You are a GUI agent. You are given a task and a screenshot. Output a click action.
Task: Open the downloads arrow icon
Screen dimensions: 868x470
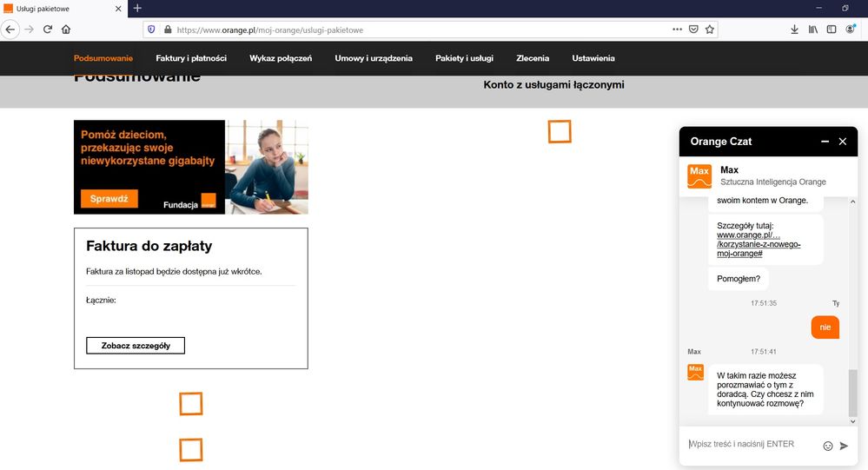pos(794,30)
